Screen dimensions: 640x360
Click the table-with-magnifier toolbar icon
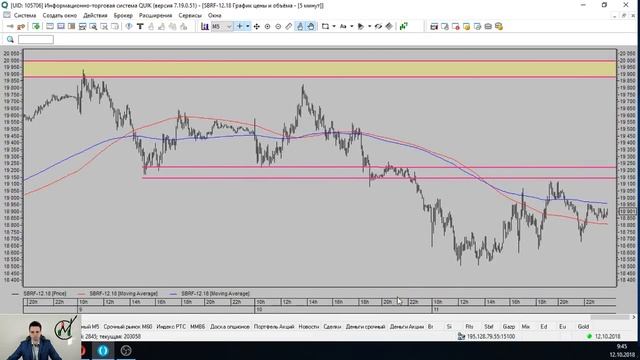coord(93,27)
